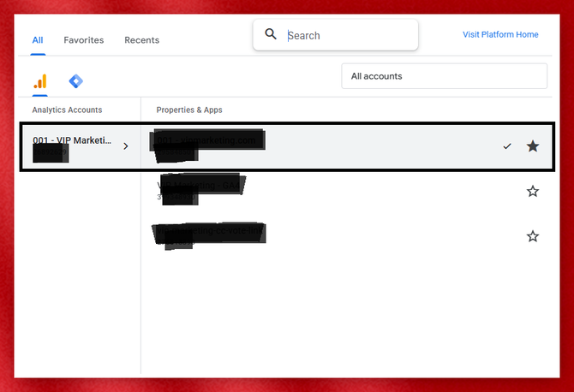This screenshot has height=392, width=574.
Task: Click the magnifier search icon
Action: pyautogui.click(x=271, y=34)
